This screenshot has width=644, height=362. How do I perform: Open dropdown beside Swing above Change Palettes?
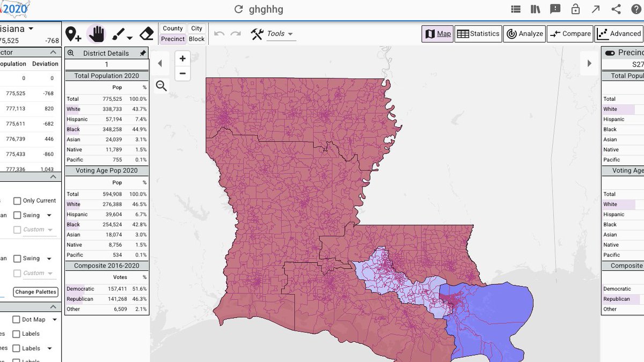49,259
